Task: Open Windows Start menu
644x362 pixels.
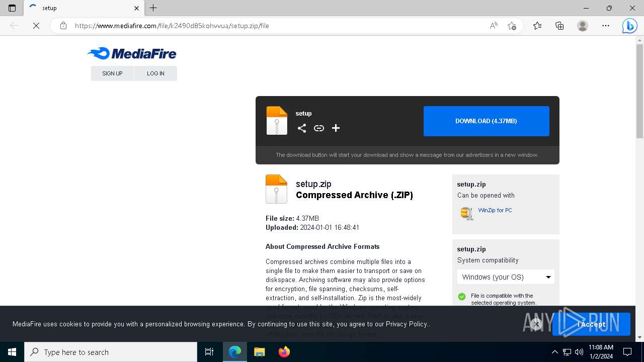Action: pyautogui.click(x=12, y=352)
